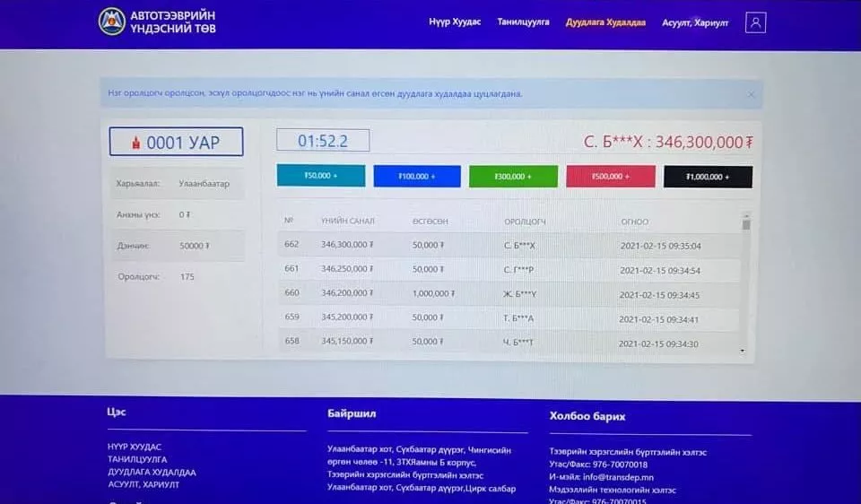
Task: Click the info@transdep.mn email address
Action: click(x=618, y=477)
